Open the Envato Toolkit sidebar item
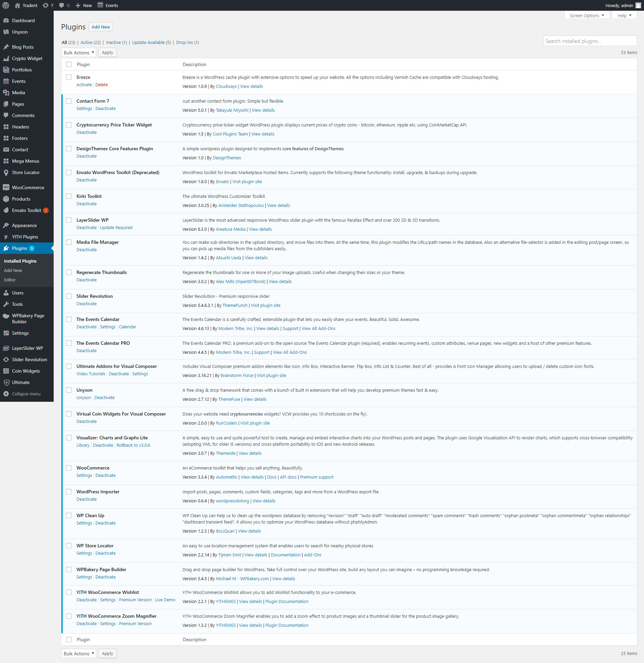The width and height of the screenshot is (644, 663). pyautogui.click(x=6, y=210)
